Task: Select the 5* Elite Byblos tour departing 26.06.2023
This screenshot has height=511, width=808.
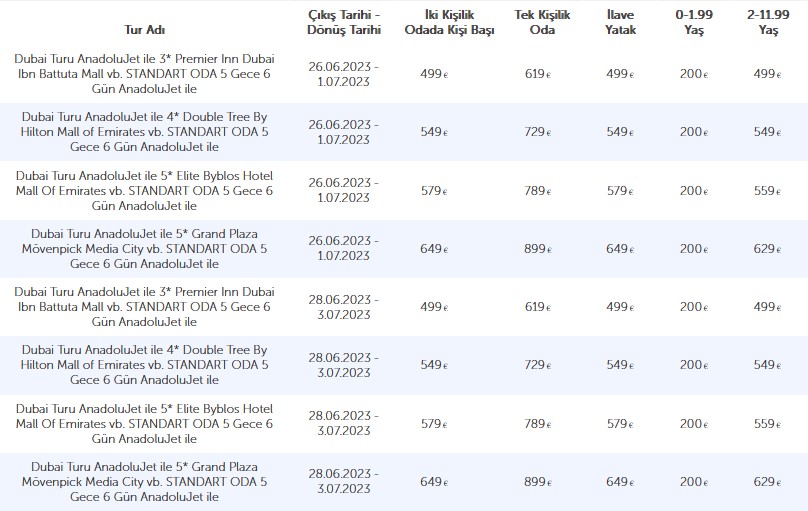Action: pos(144,190)
